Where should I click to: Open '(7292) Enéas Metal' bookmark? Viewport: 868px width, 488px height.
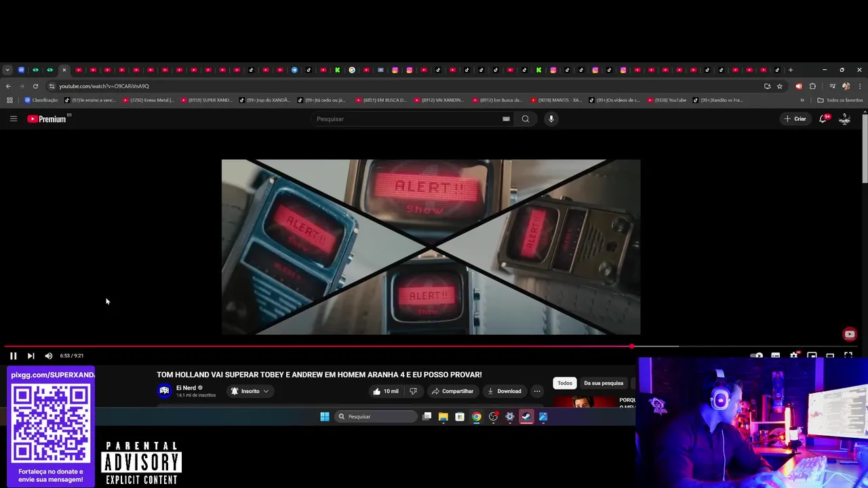click(x=149, y=100)
